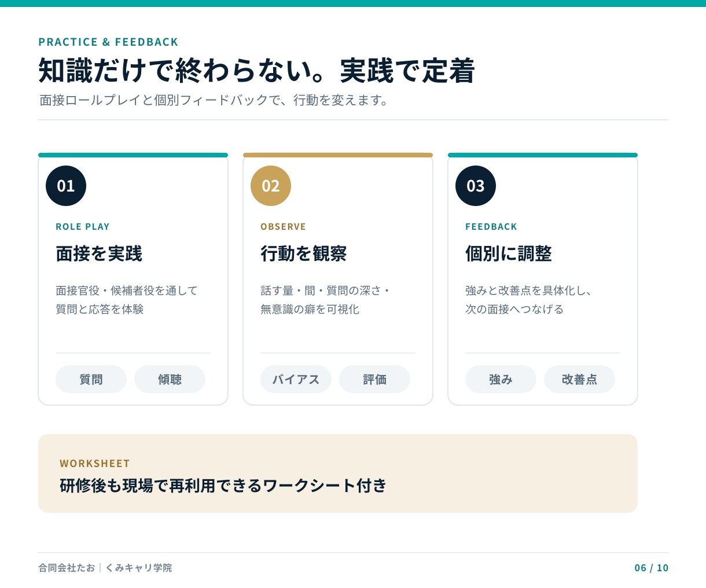
Task: Click the WORKSHEET label
Action: [x=95, y=464]
